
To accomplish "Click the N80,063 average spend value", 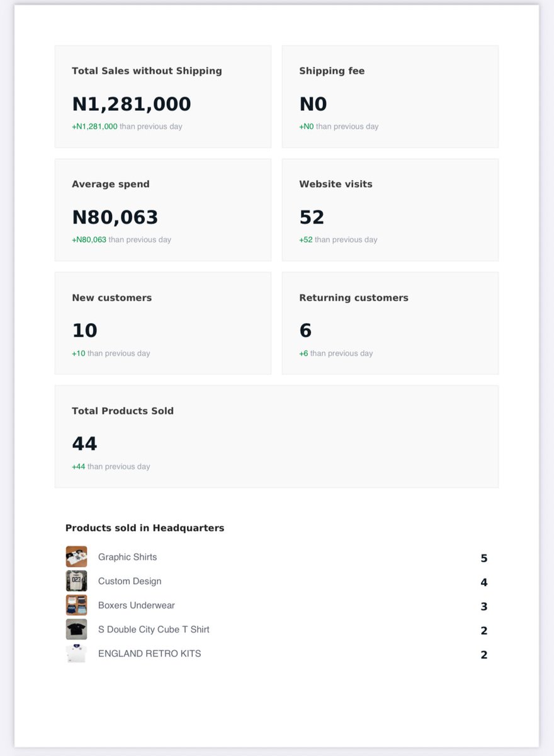I will [115, 217].
